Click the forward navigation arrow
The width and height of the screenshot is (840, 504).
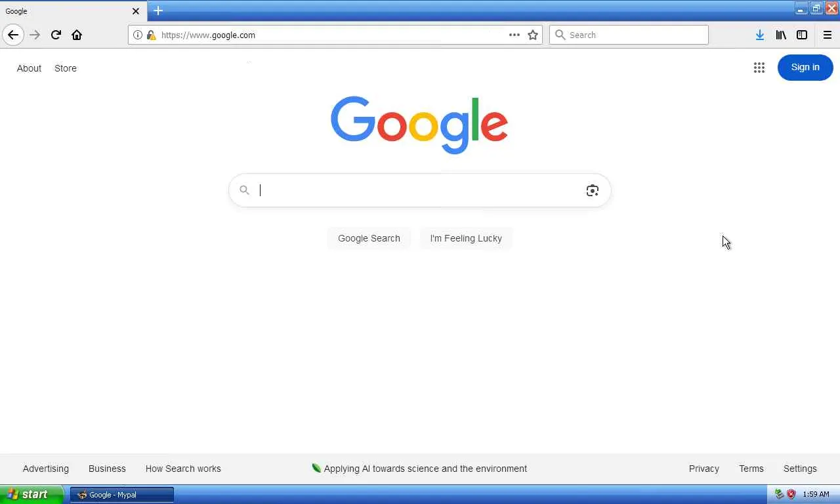click(x=35, y=35)
